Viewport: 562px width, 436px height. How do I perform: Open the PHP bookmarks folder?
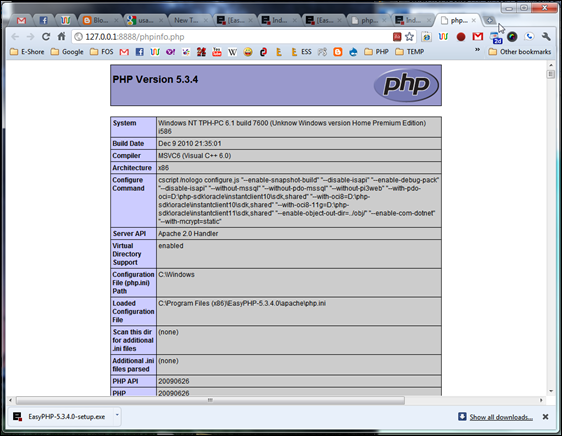click(376, 52)
